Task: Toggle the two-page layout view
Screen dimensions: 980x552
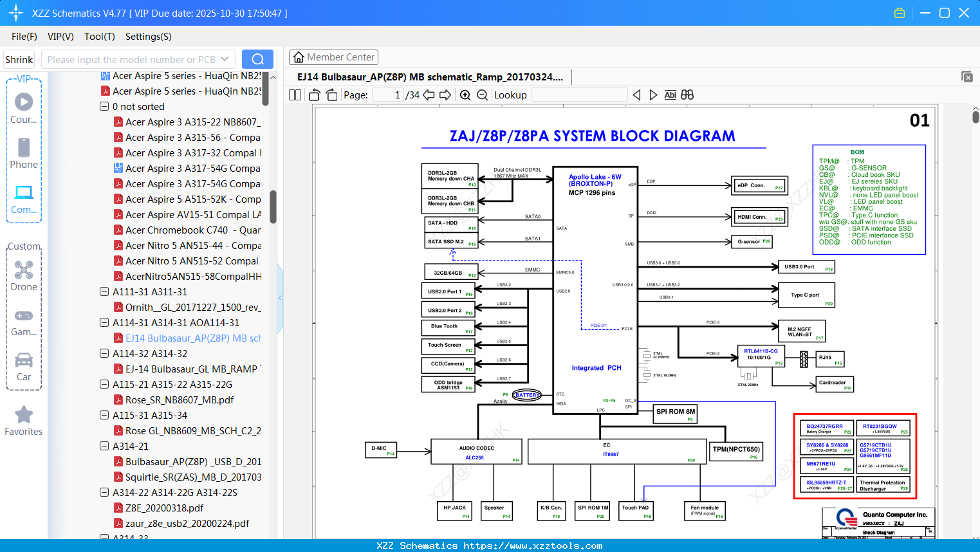Action: coord(295,95)
